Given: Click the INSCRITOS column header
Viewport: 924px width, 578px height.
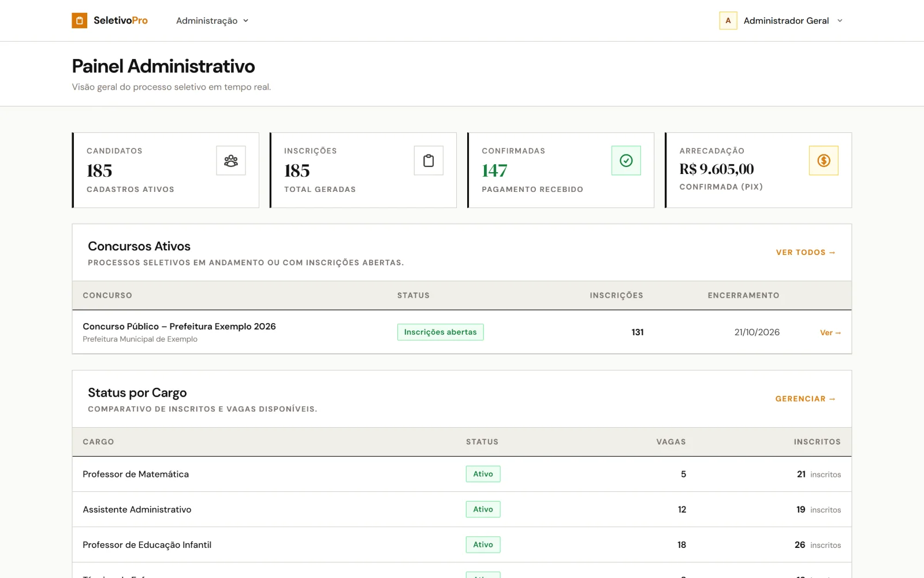Looking at the screenshot, I should click(x=817, y=442).
